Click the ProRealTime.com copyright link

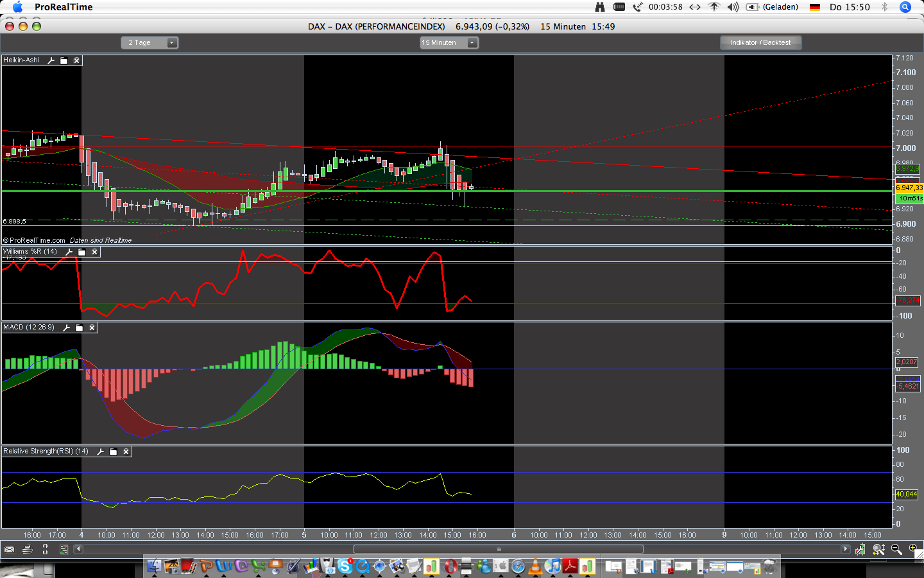[35, 240]
